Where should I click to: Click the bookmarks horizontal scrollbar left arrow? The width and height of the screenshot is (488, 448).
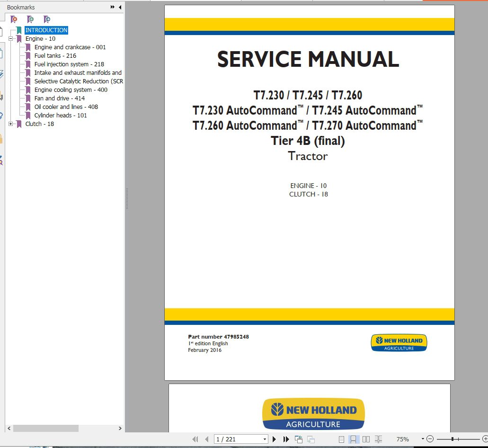tap(9, 429)
